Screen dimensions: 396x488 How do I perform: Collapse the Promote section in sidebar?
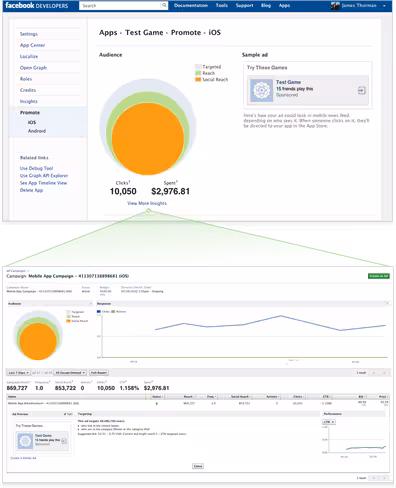tap(30, 113)
